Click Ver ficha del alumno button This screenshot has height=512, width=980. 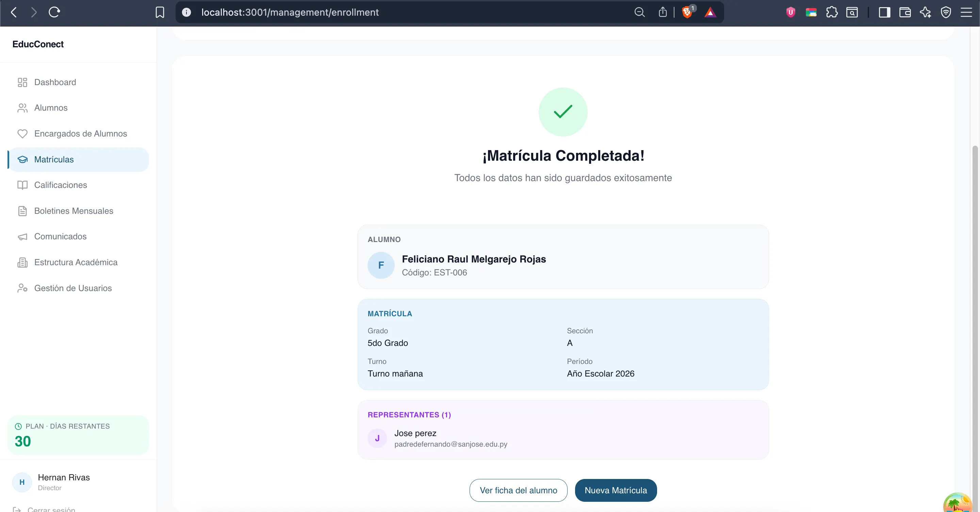tap(518, 490)
